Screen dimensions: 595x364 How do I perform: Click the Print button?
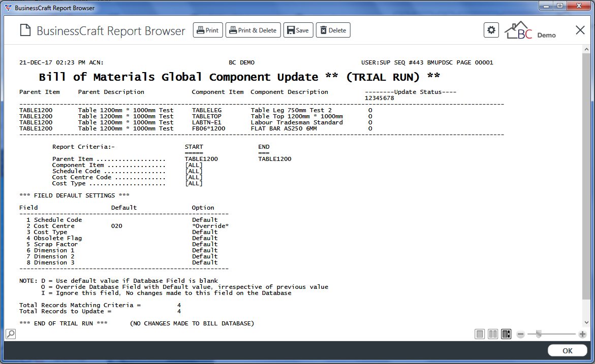pos(208,30)
